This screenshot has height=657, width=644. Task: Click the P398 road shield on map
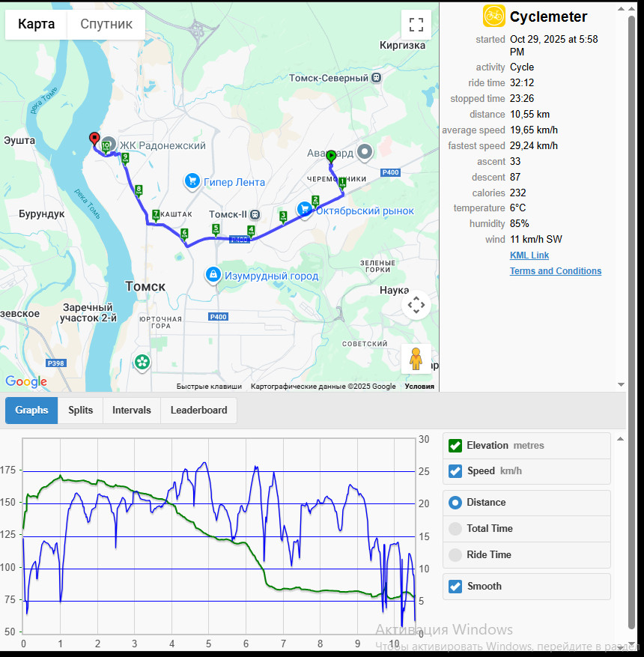click(55, 363)
